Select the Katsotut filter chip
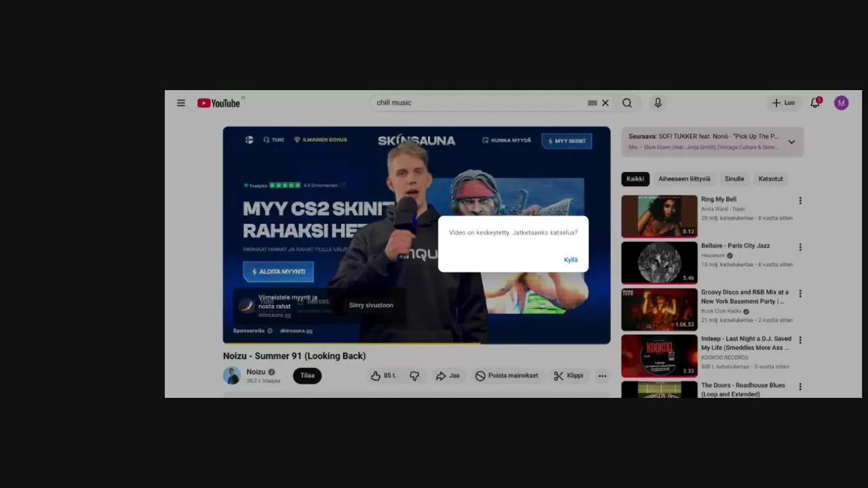 pyautogui.click(x=770, y=179)
